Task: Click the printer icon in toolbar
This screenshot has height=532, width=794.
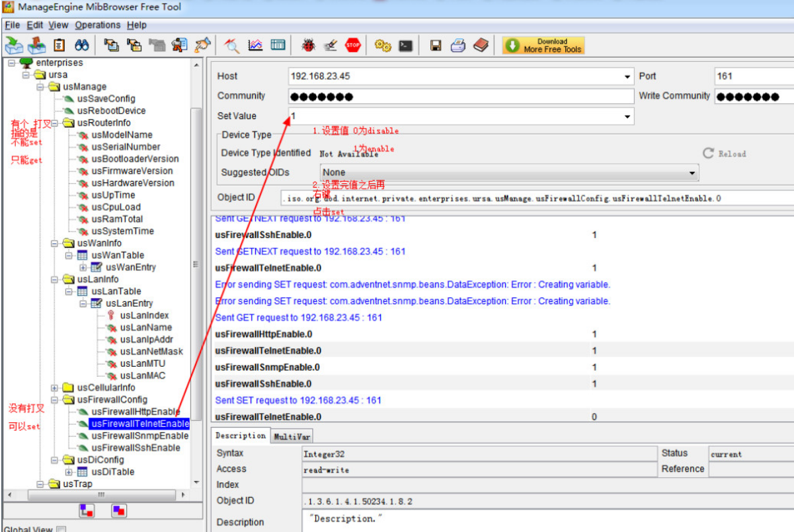Action: coord(458,46)
